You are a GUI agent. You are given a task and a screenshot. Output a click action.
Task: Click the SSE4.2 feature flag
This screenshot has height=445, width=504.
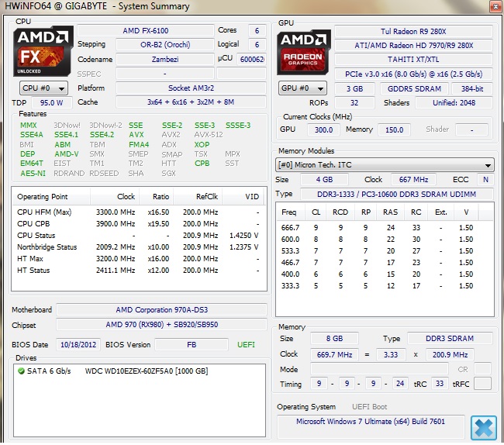[x=102, y=135]
